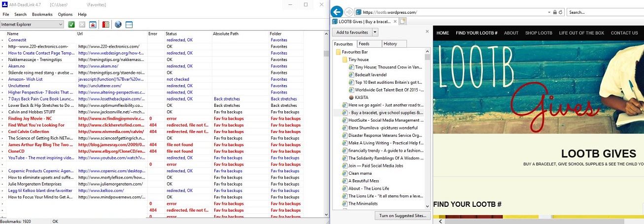Click in the browser Search box

pos(605,12)
